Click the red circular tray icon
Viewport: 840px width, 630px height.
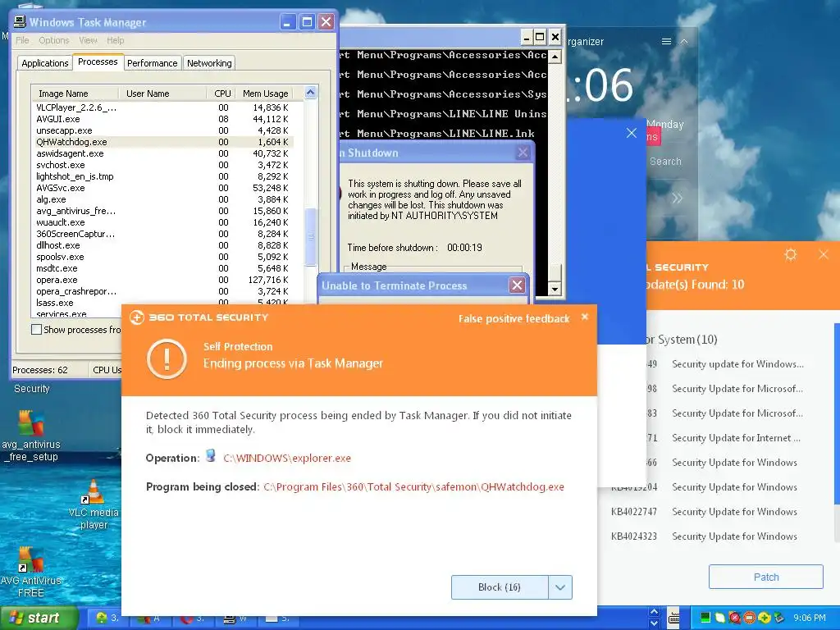(x=735, y=618)
